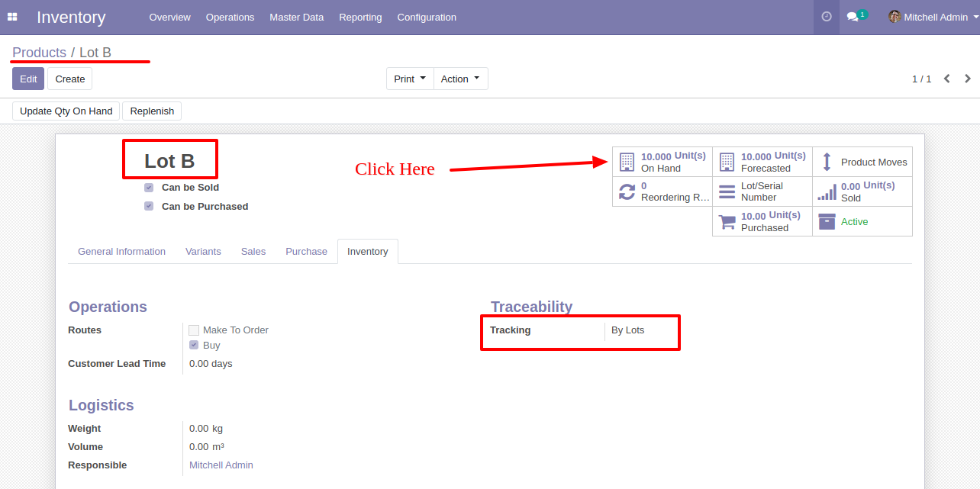Toggle the Can be Purchased checkbox

click(x=149, y=207)
